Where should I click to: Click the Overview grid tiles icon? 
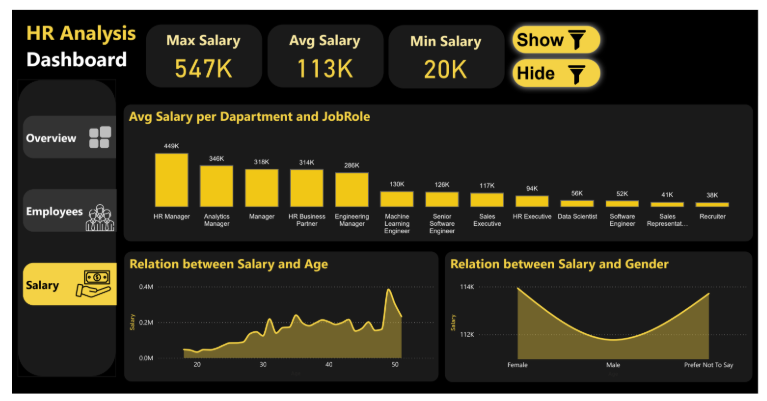(x=99, y=138)
